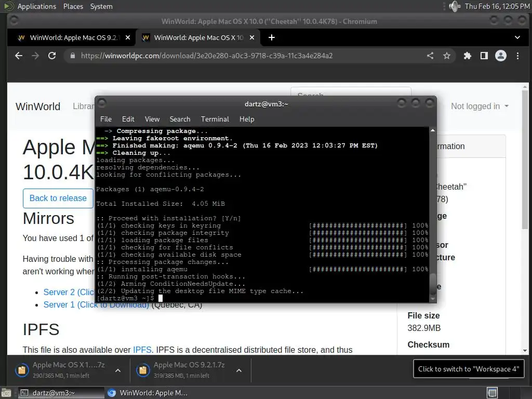
Task: Open the Extensions puzzle icon
Action: click(468, 56)
